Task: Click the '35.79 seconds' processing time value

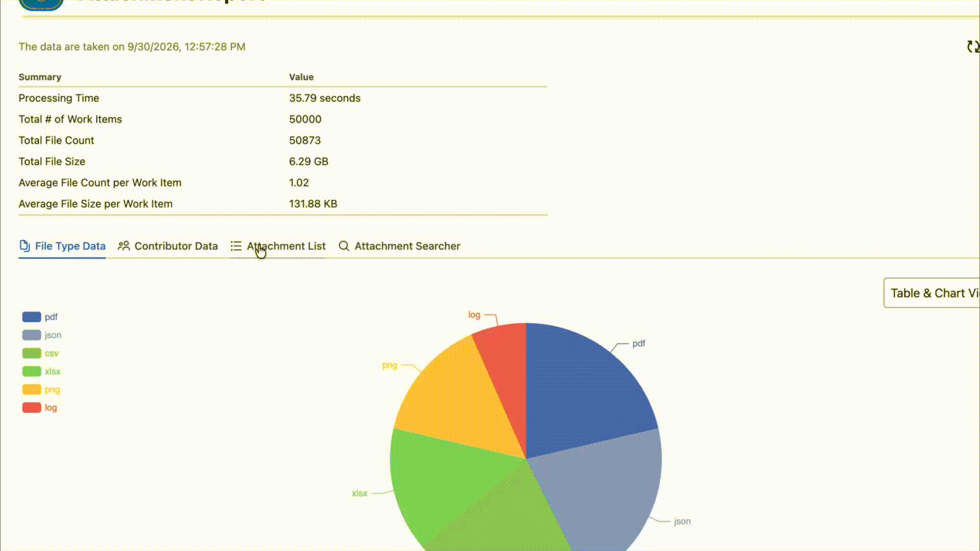Action: 325,98
